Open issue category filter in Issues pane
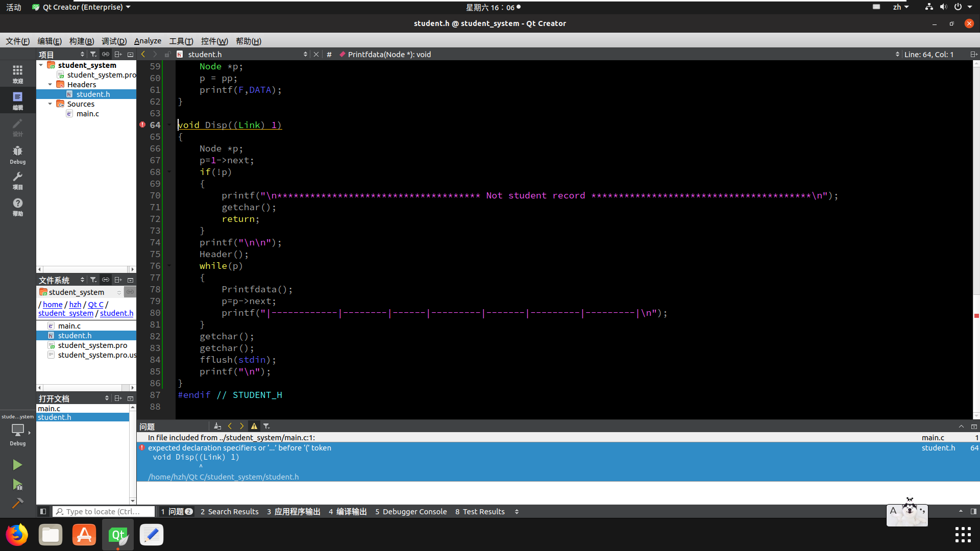Viewport: 980px width, 551px height. 266,426
